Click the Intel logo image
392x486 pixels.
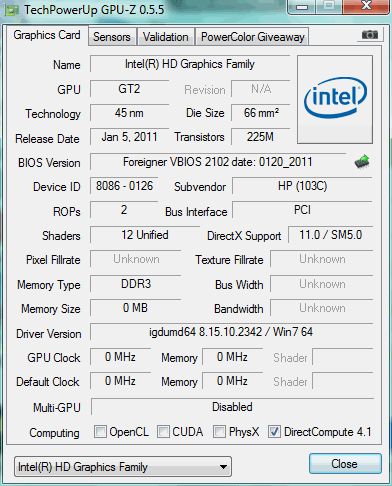point(335,99)
